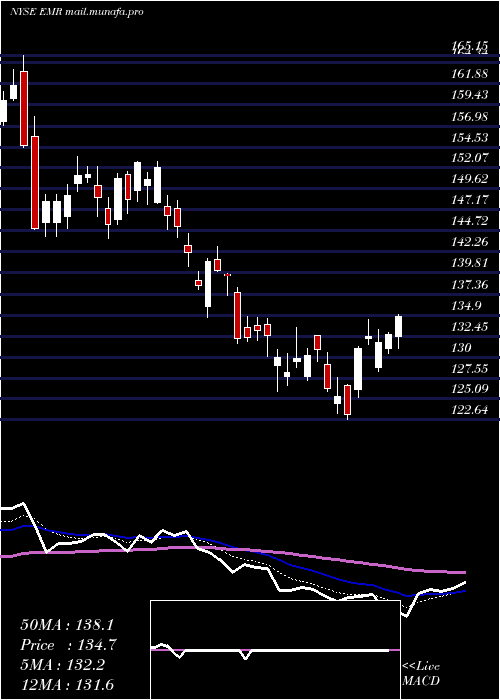The image size is (500, 700).
Task: Click the 122.64 price axis label
Action: [x=469, y=410]
